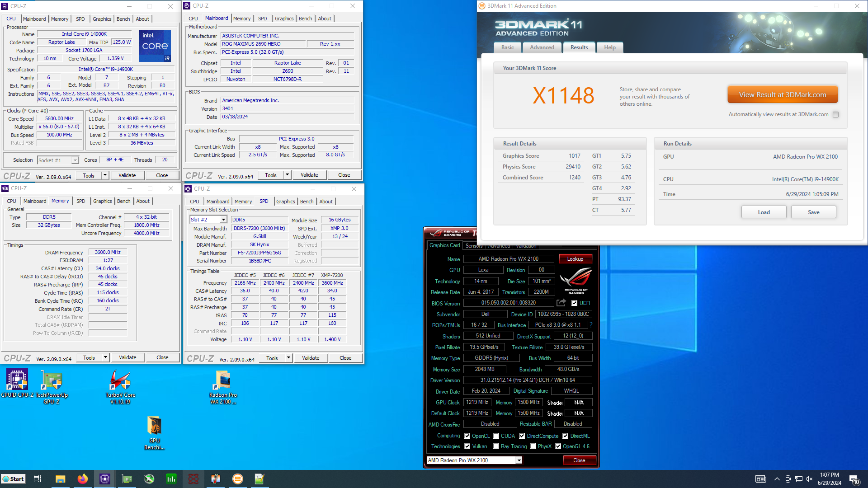Open the Radeon Pro WX 2100 desktop icon
The width and height of the screenshot is (868, 488).
223,386
